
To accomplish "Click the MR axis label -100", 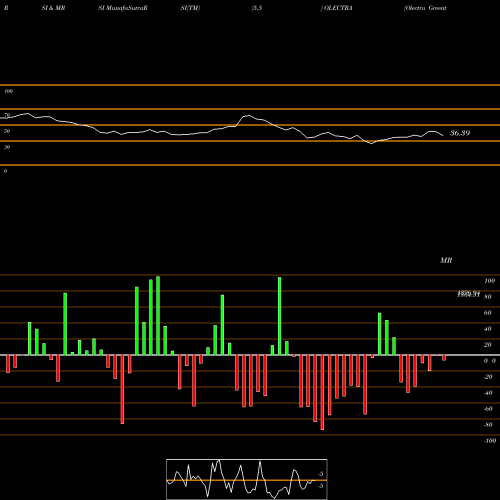I will (x=490, y=441).
